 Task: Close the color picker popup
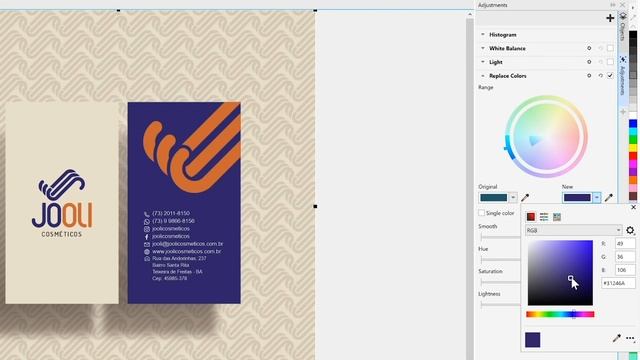633,207
